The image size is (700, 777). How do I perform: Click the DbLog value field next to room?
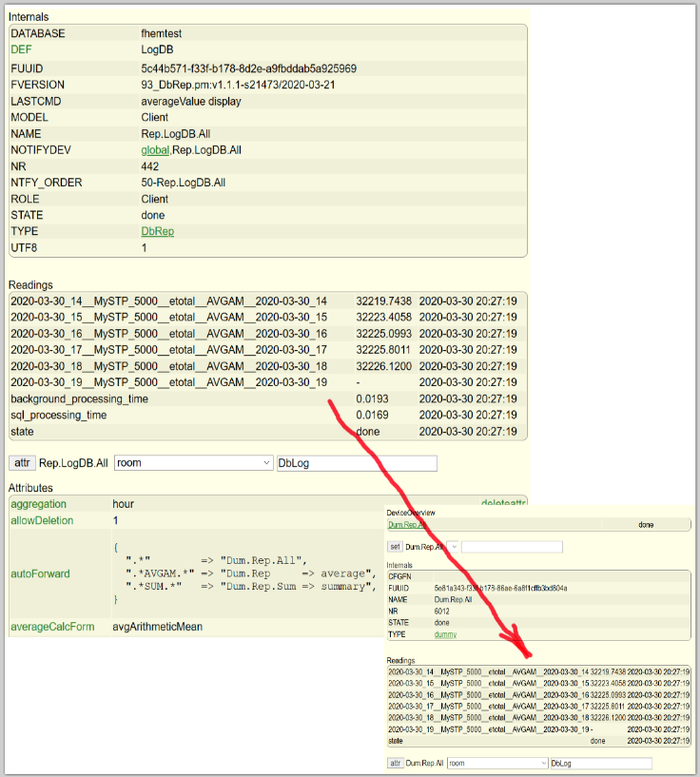[357, 463]
